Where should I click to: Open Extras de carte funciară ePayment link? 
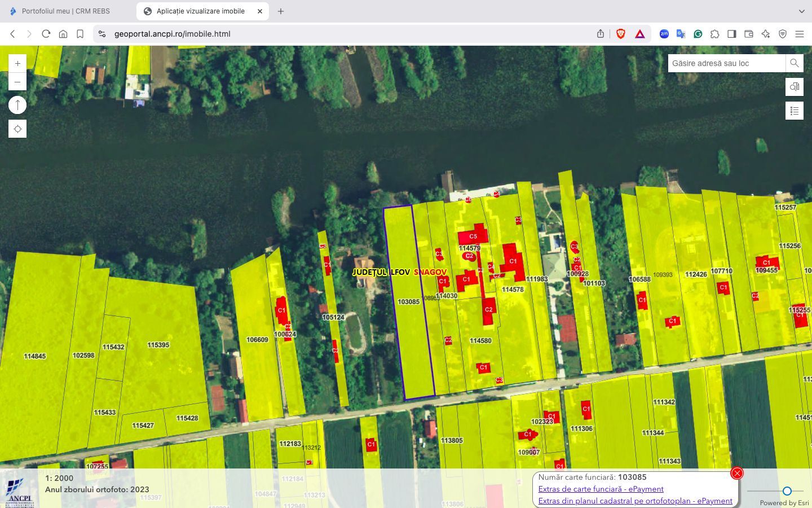coord(601,489)
